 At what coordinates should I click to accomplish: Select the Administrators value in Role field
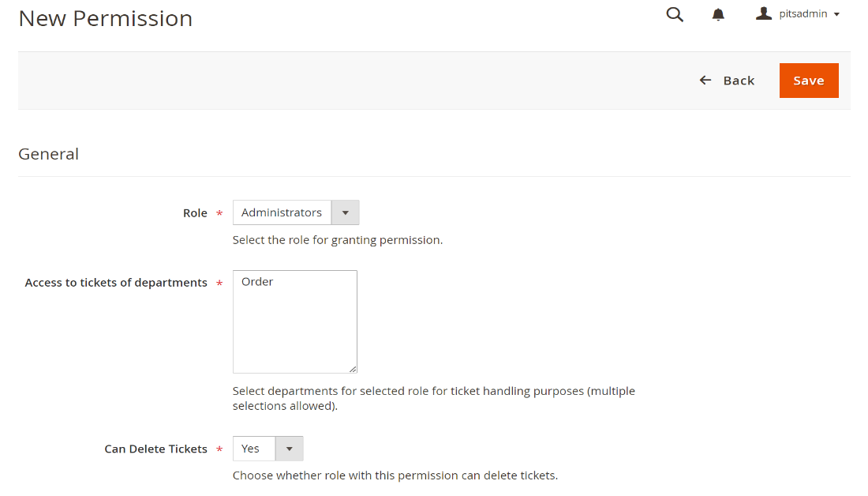pos(282,212)
